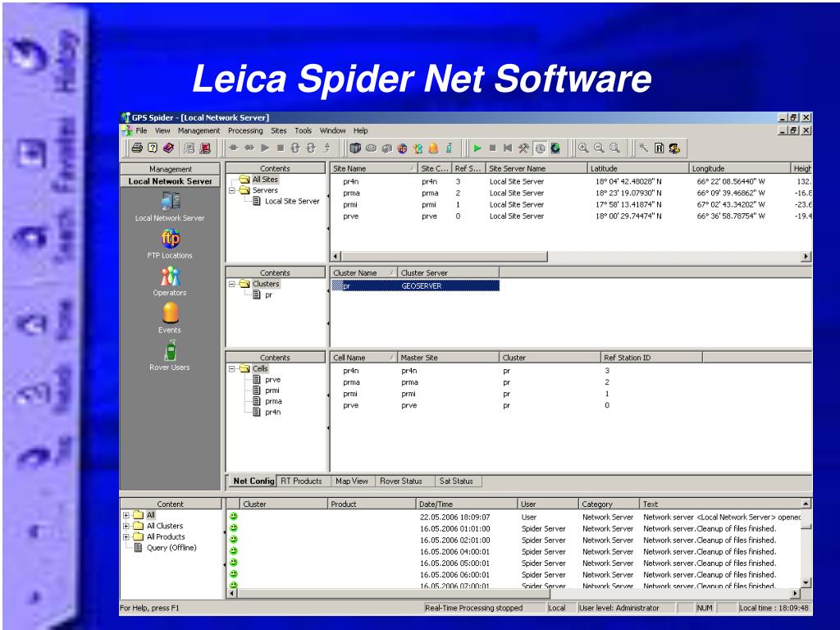The width and height of the screenshot is (840, 630).
Task: Click the zoom in magnifier toolbar icon
Action: (583, 148)
